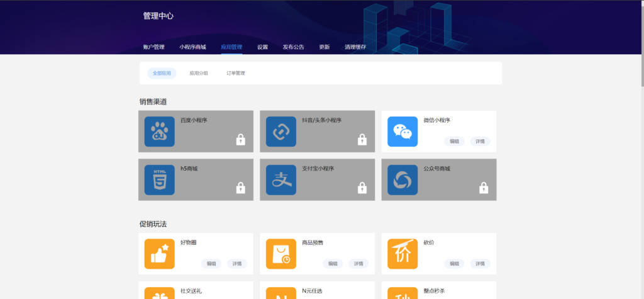Screen dimensions: 644x299
Task: Click the Baidu mini program paw icon
Action: pos(159,132)
